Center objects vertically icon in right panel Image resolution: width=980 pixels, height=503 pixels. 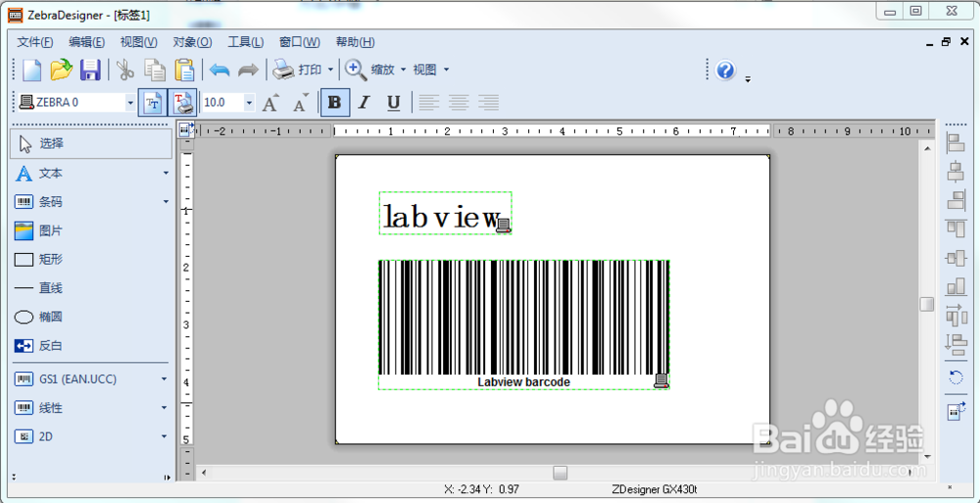tap(956, 258)
